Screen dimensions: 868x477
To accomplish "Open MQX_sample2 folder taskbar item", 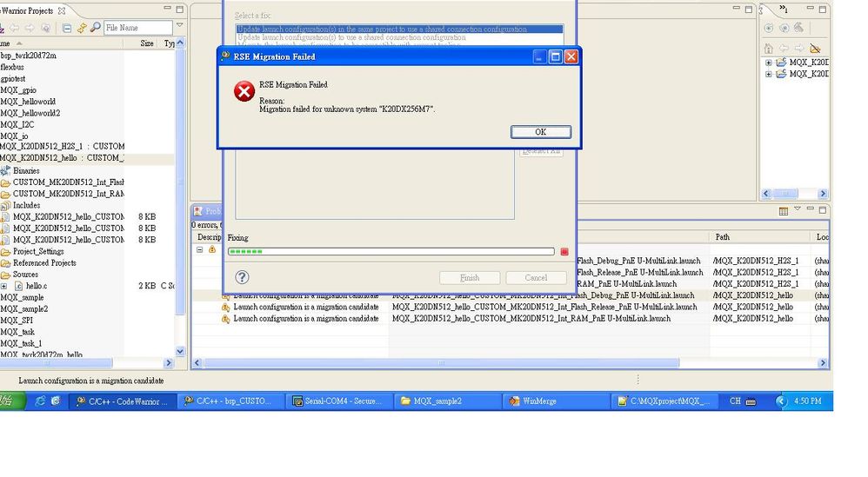I will 449,401.
